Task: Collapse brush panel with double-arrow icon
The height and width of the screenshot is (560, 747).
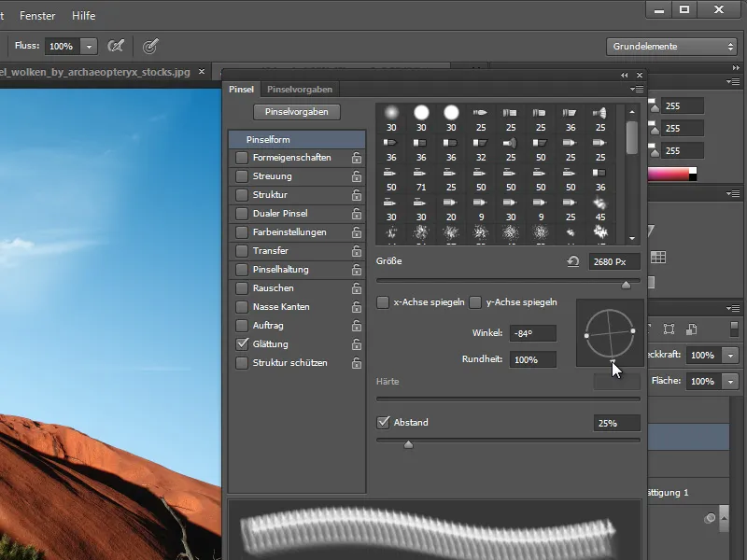Action: pos(624,76)
